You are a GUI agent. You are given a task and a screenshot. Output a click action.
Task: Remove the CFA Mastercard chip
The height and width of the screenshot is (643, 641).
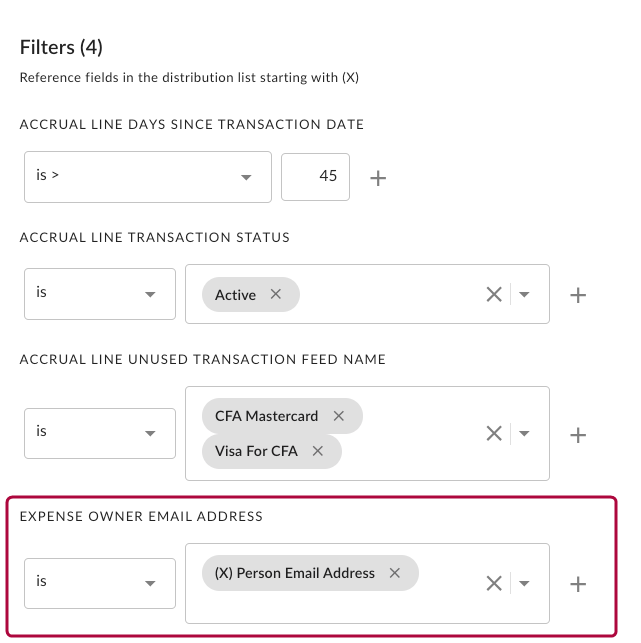click(x=339, y=416)
